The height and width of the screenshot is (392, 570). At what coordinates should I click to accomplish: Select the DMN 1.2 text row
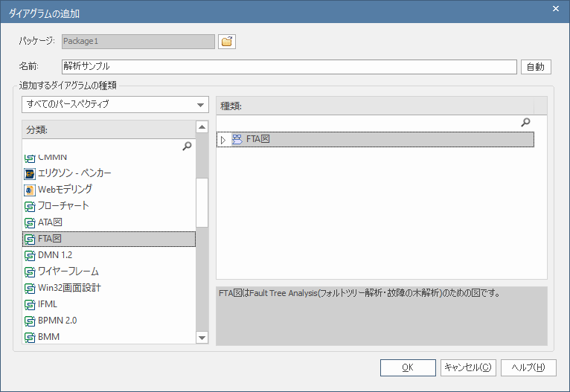pyautogui.click(x=55, y=255)
